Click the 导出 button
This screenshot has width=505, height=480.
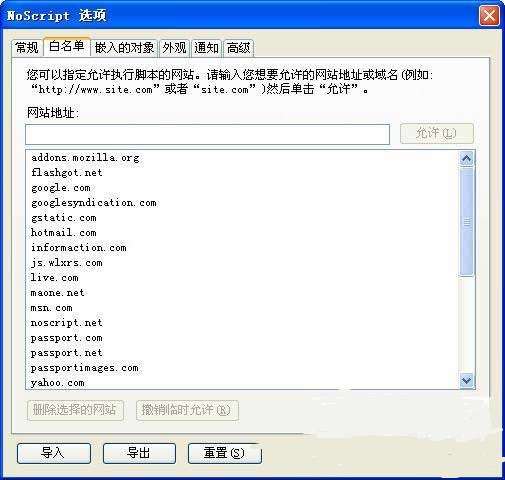tap(139, 453)
